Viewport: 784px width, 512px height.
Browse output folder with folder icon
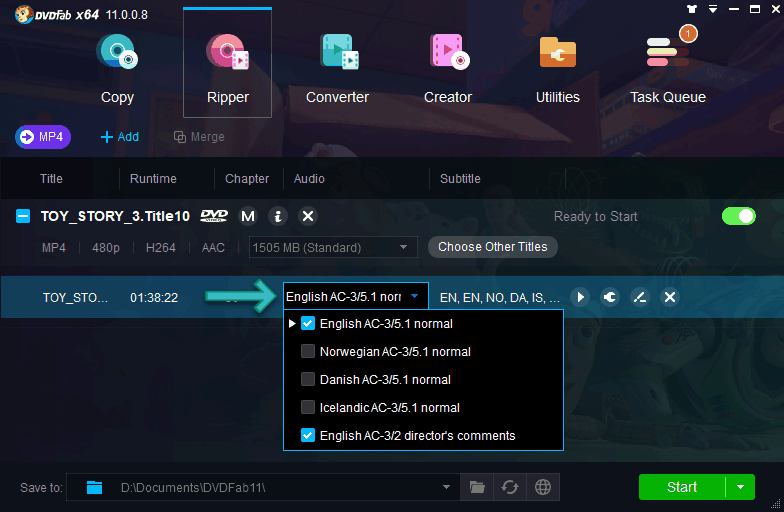[477, 487]
